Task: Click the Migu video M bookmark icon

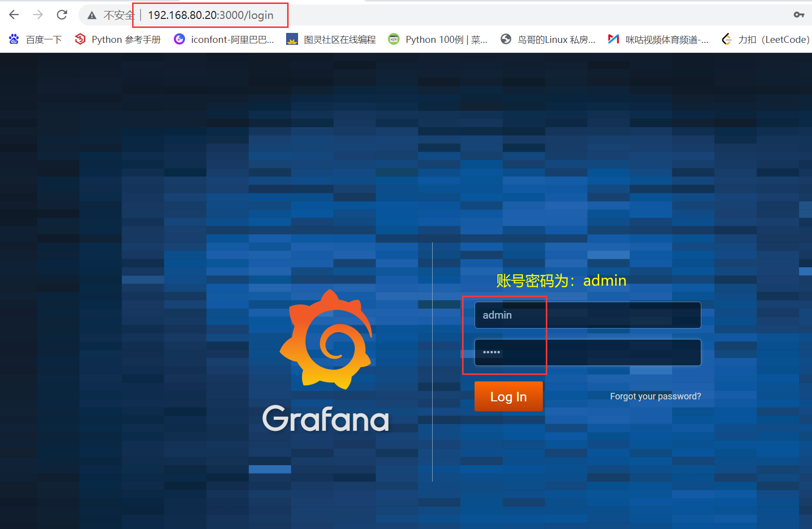Action: (x=614, y=39)
